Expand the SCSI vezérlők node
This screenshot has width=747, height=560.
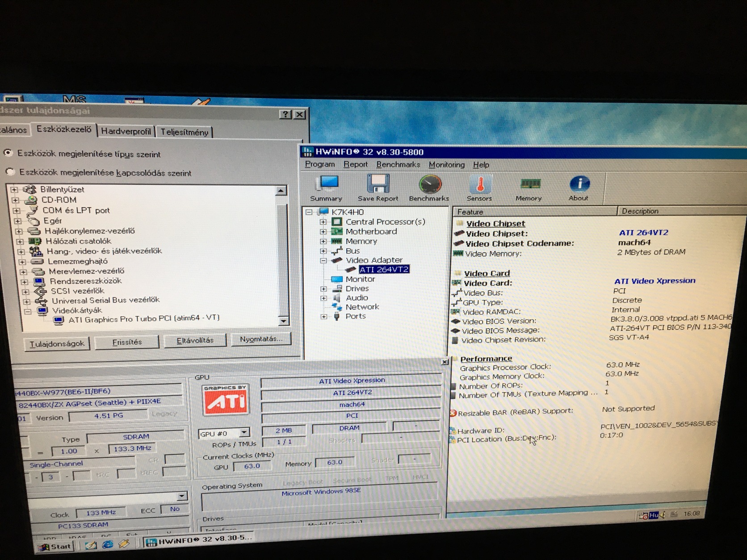(25, 292)
